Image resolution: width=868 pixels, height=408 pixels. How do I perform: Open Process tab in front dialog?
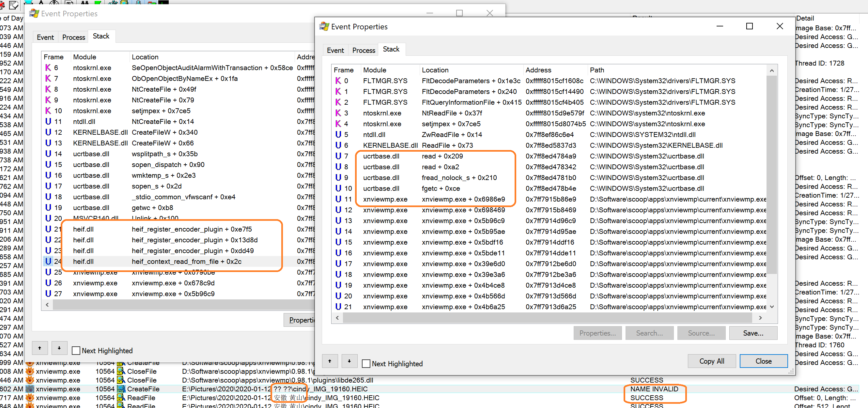pos(363,50)
